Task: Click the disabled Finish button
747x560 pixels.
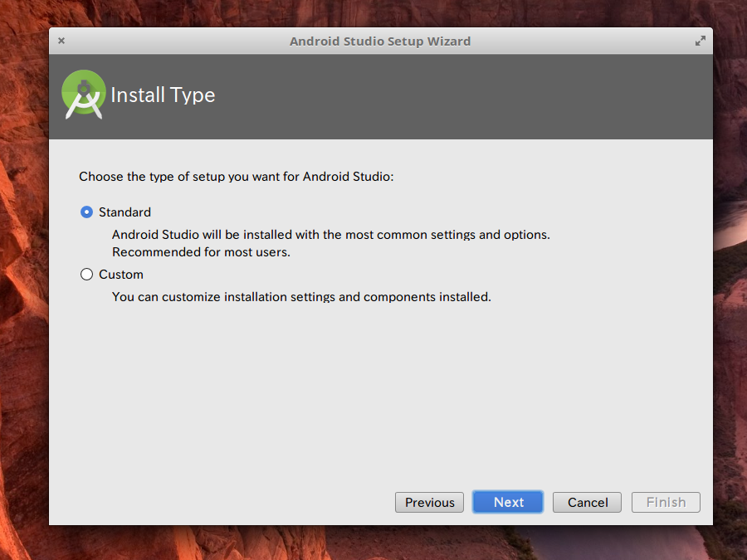Action: (666, 503)
